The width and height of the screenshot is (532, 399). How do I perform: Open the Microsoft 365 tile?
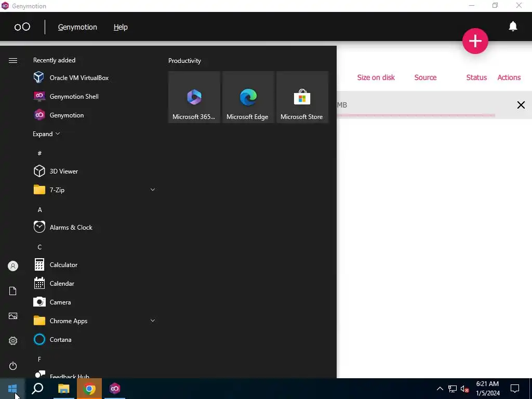coord(194,97)
